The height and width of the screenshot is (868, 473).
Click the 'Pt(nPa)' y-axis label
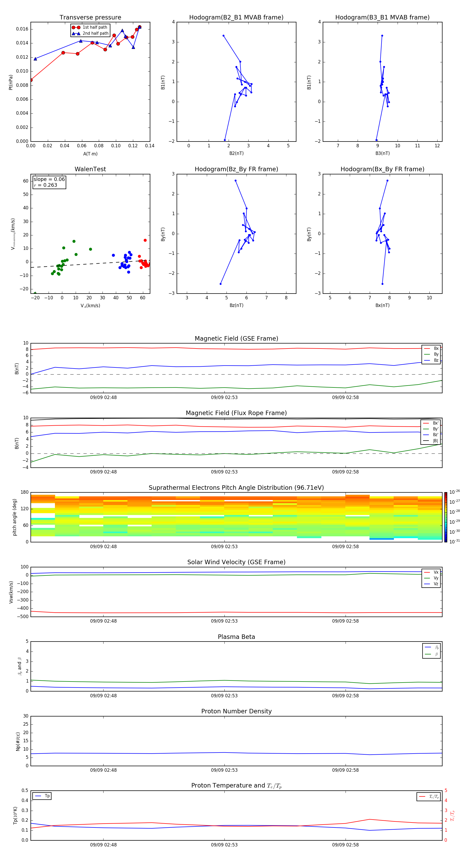click(x=11, y=82)
